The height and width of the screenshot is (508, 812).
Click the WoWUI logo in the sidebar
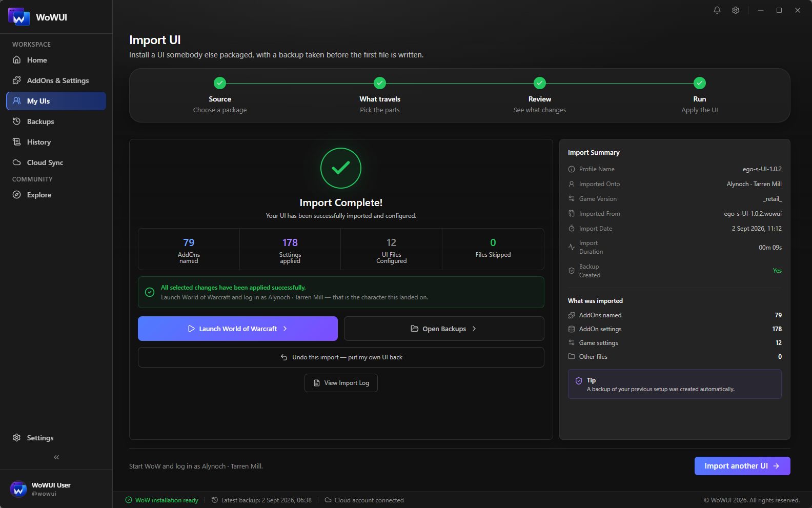[x=19, y=17]
